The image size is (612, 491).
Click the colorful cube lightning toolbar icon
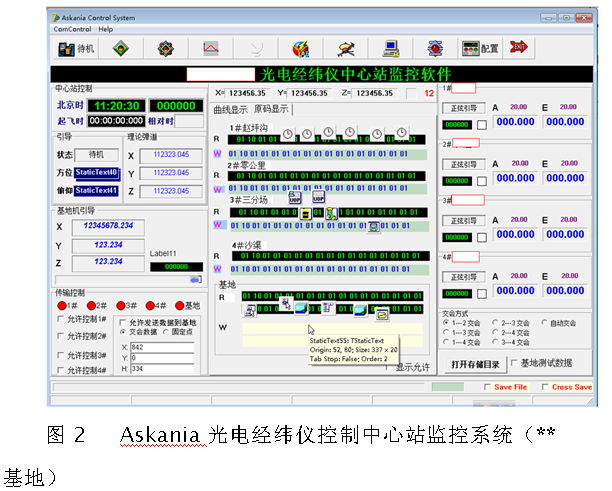coord(300,47)
